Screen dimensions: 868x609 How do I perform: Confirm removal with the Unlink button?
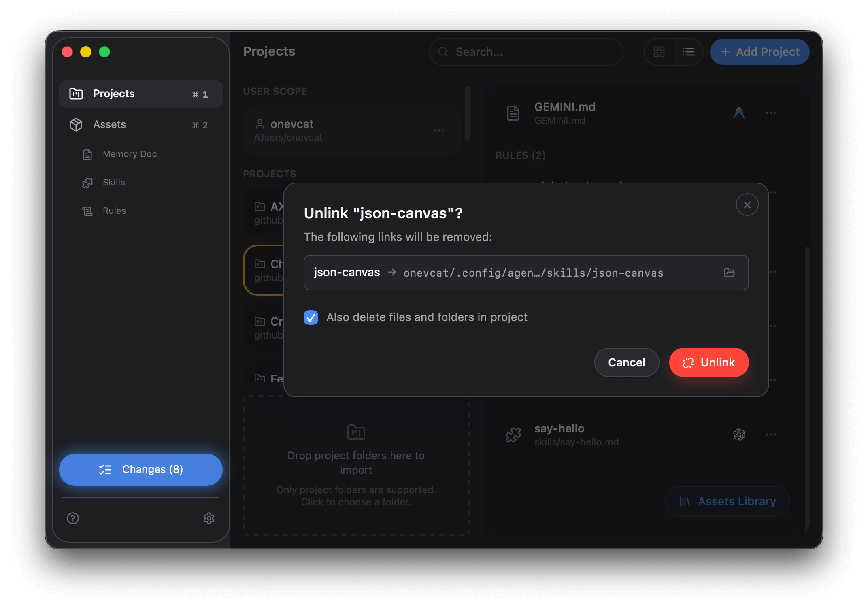[x=708, y=362]
